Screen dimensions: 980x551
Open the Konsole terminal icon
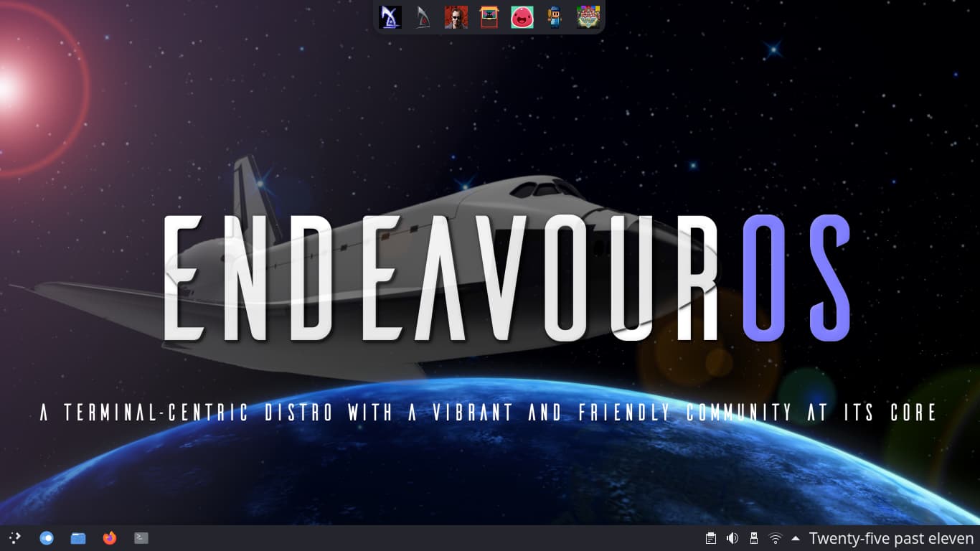point(141,537)
